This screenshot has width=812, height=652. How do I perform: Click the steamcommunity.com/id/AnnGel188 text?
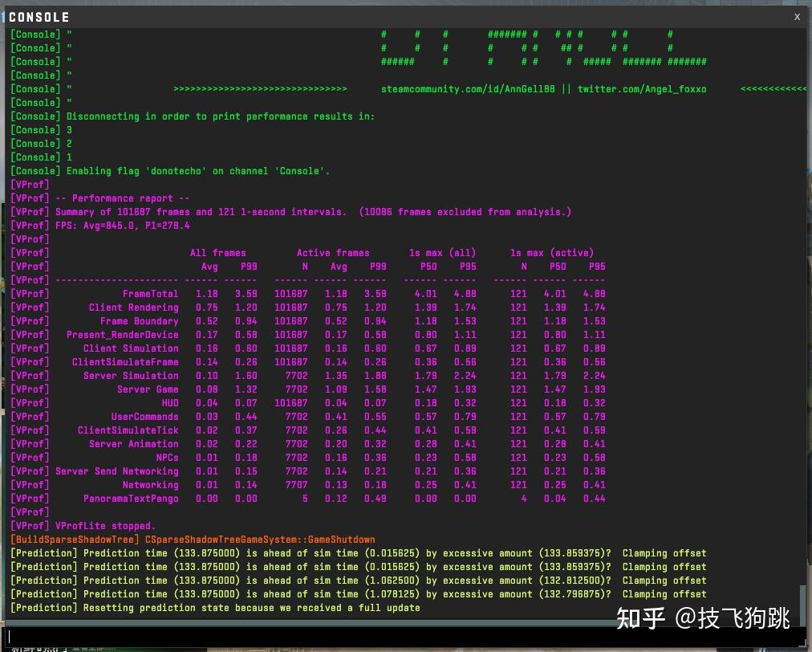click(468, 89)
